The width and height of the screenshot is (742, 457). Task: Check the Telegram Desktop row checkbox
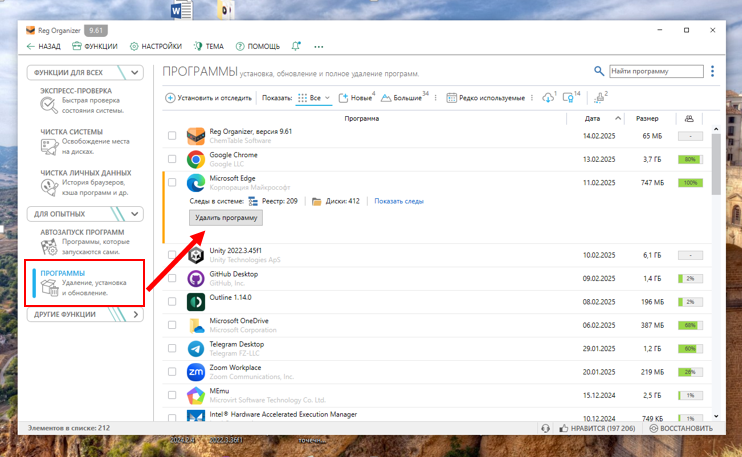pos(172,348)
